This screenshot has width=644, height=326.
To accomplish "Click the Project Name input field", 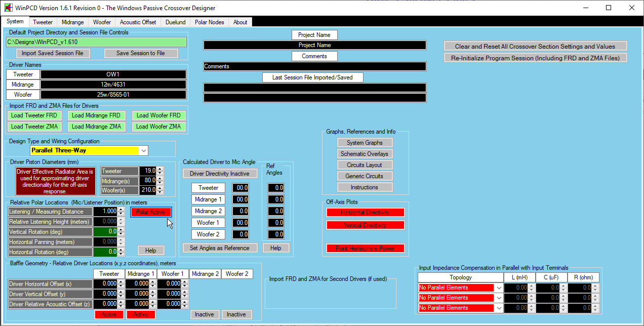I will coord(314,45).
